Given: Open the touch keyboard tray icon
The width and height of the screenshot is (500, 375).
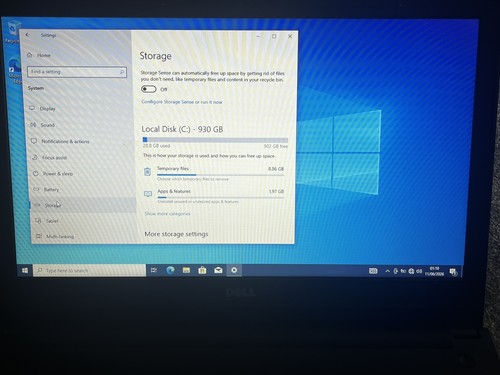Looking at the screenshot, I should tap(373, 271).
